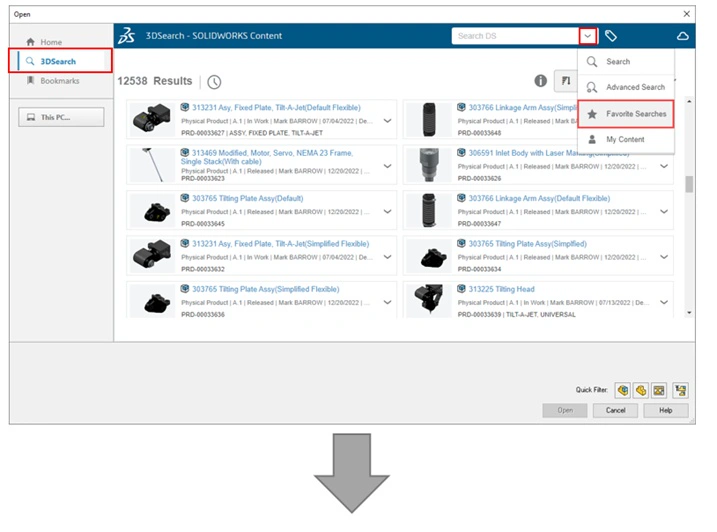
Task: Toggle first Quick Filter parts icon
Action: pyautogui.click(x=623, y=390)
